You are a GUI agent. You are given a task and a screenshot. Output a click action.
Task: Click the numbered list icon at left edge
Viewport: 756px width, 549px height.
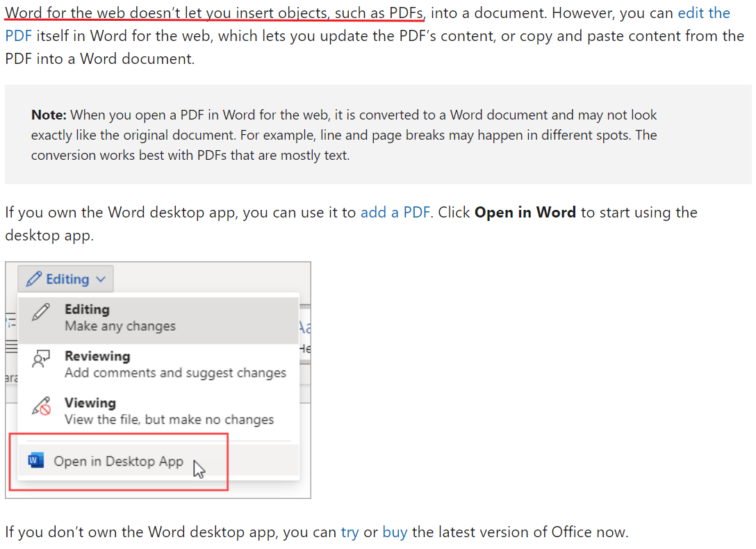[x=11, y=322]
